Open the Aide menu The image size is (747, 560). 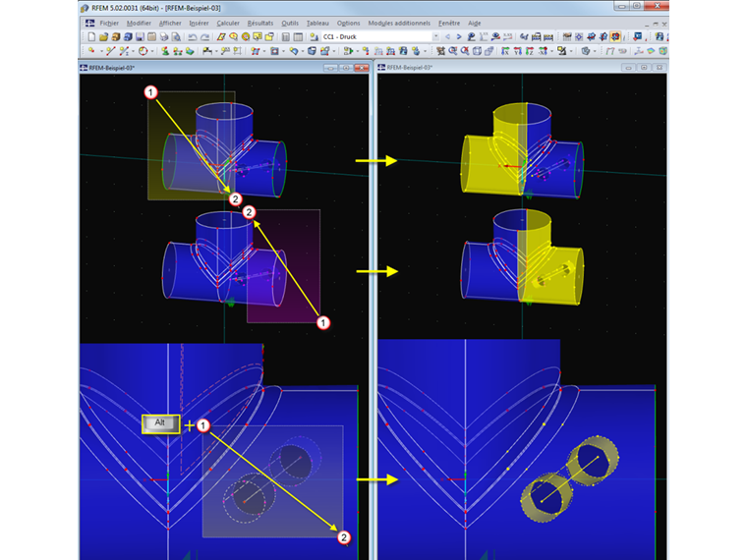click(474, 23)
